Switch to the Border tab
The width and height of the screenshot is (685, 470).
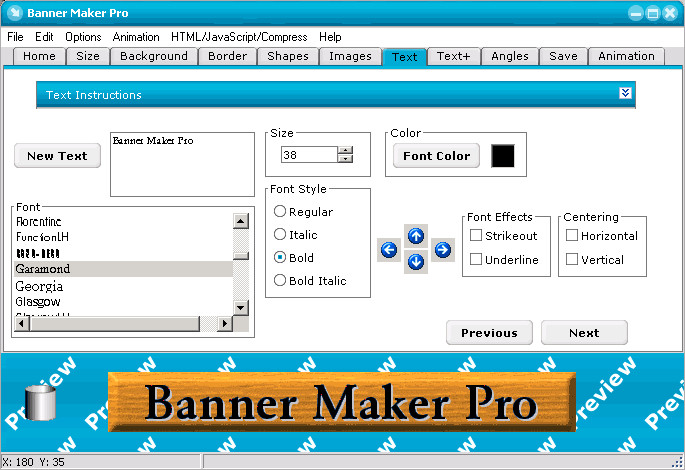pos(228,56)
